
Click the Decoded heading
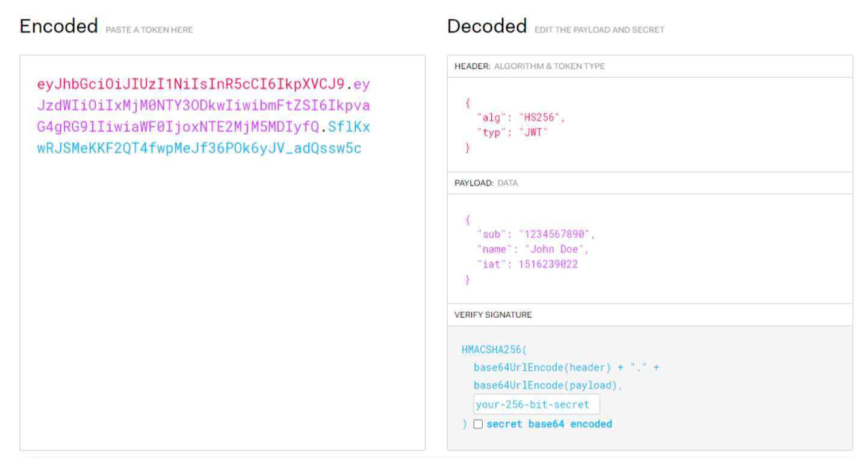[486, 26]
